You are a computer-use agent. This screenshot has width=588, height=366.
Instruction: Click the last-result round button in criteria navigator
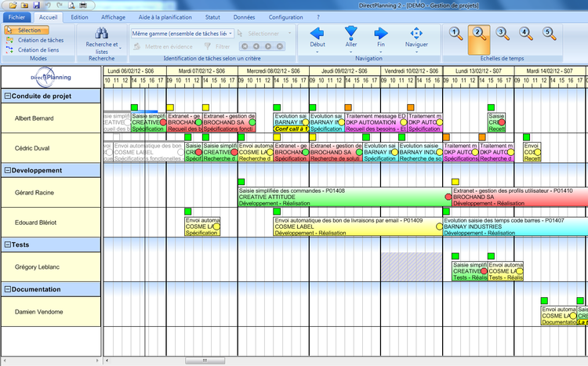[x=280, y=46]
